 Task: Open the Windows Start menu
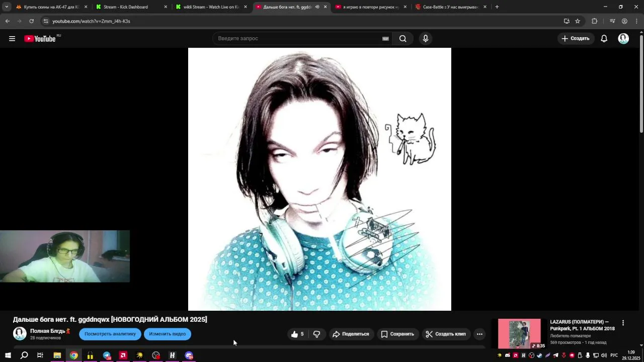pyautogui.click(x=8, y=355)
